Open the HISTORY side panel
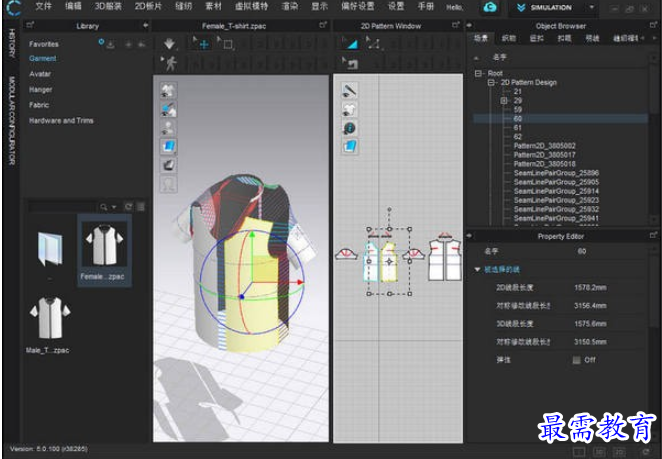The image size is (662, 459). point(12,43)
